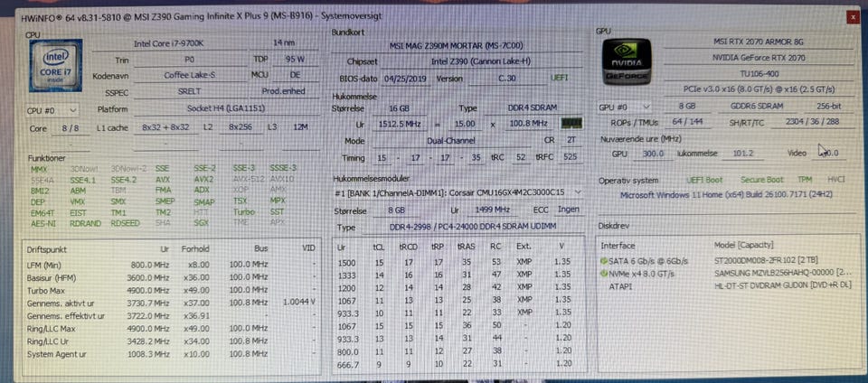Image resolution: width=868 pixels, height=383 pixels.
Task: Click the Ring/LLC Max row
Action: (171, 329)
